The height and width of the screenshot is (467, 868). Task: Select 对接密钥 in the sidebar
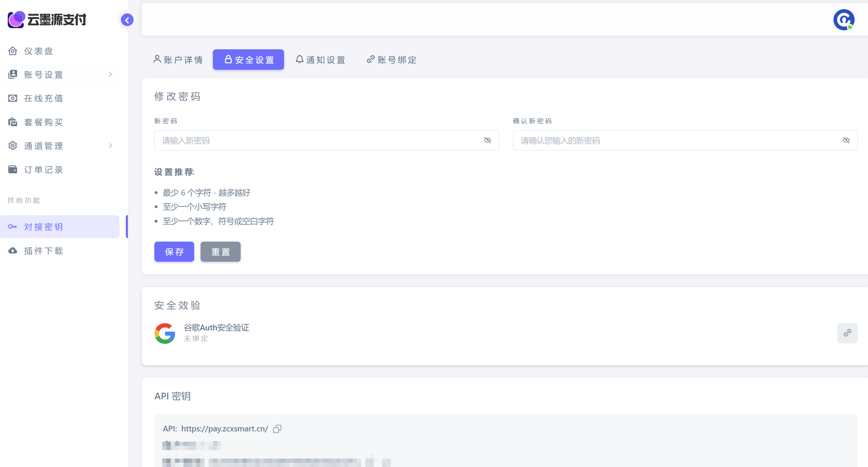[x=60, y=227]
